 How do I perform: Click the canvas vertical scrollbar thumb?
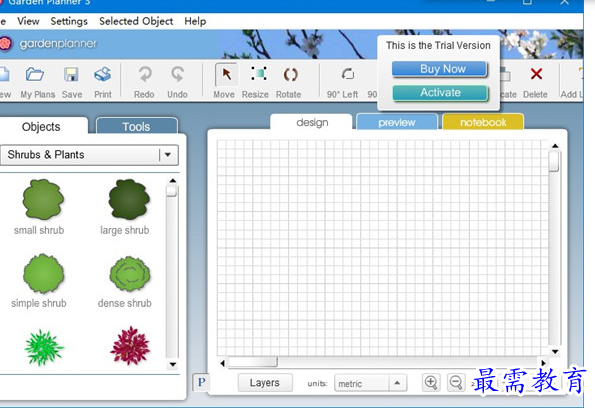[x=554, y=162]
